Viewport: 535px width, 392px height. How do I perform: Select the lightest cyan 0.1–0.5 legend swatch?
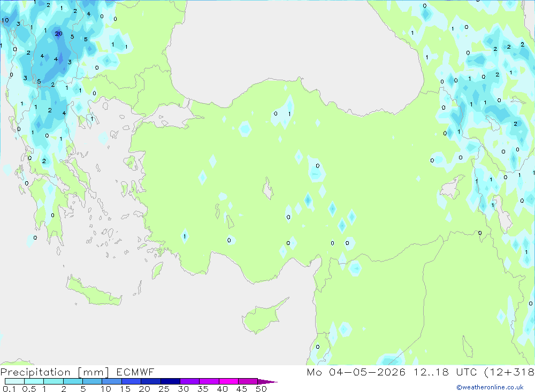[x=14, y=381]
